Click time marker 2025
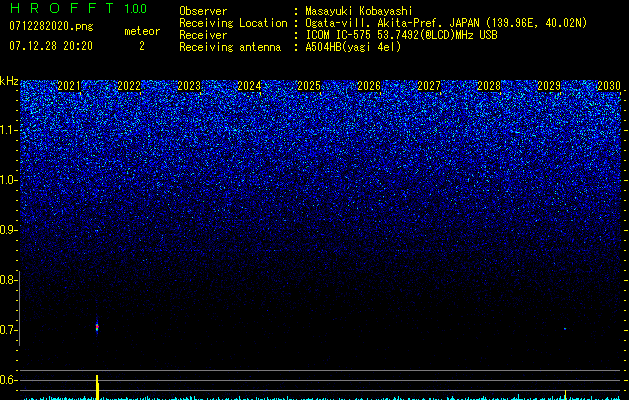The image size is (629, 400). click(309, 86)
